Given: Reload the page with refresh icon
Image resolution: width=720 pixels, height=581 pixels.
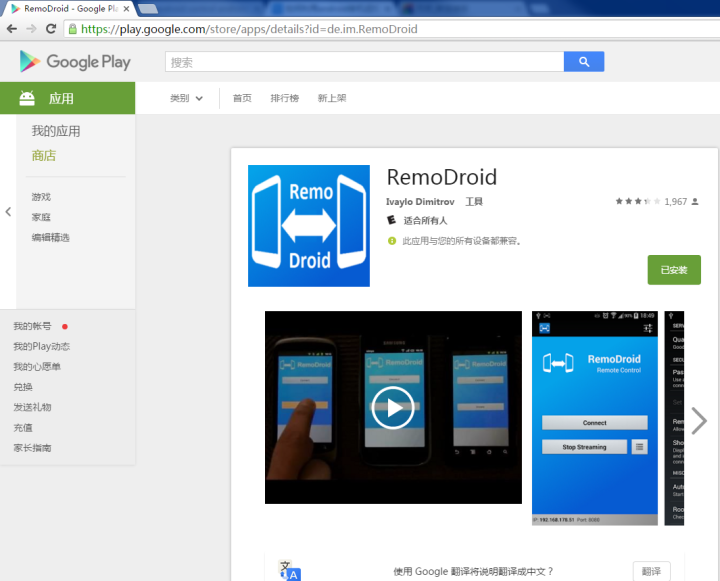Looking at the screenshot, I should [51, 29].
